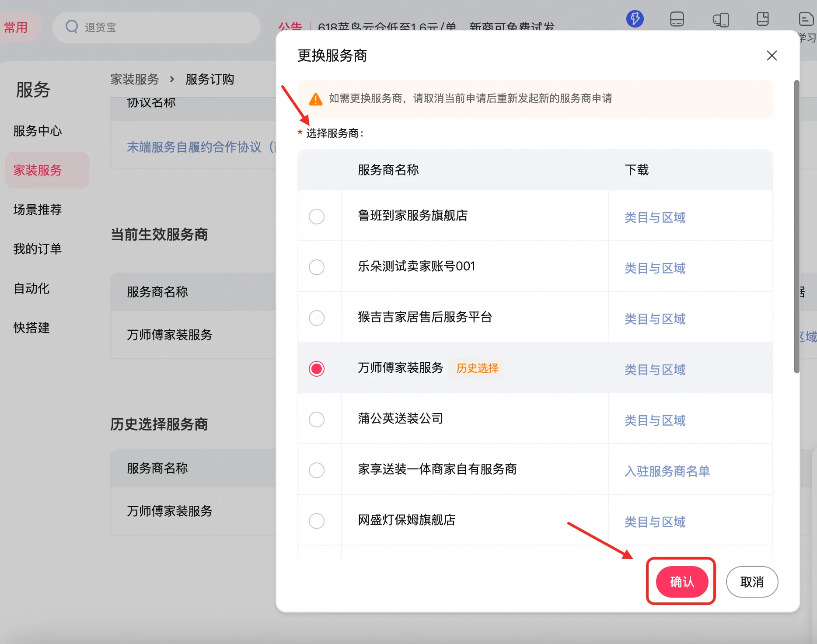The width and height of the screenshot is (817, 644).
Task: Select 网盛灯保姆旗舰店 radio button
Action: tap(317, 521)
